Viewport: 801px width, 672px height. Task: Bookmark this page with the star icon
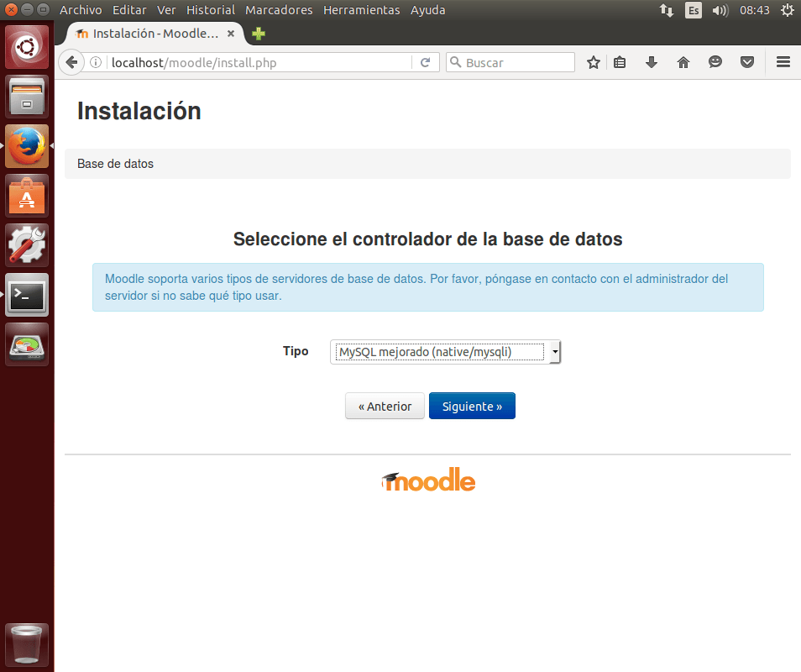[x=593, y=62]
